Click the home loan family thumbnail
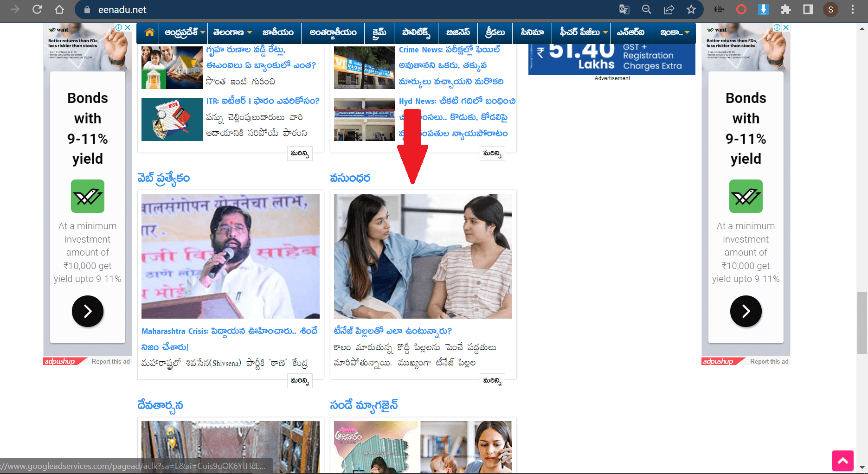The width and height of the screenshot is (868, 474). click(x=172, y=68)
